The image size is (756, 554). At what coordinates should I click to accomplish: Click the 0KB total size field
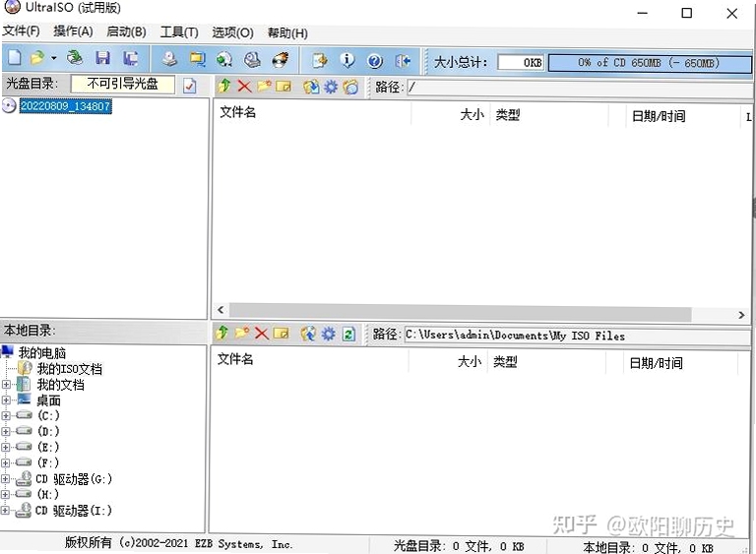point(521,62)
